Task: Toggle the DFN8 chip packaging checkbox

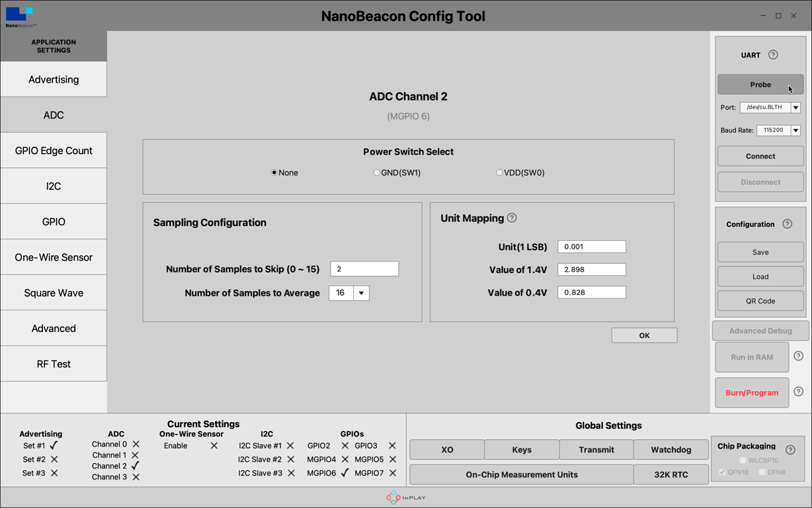Action: click(762, 472)
